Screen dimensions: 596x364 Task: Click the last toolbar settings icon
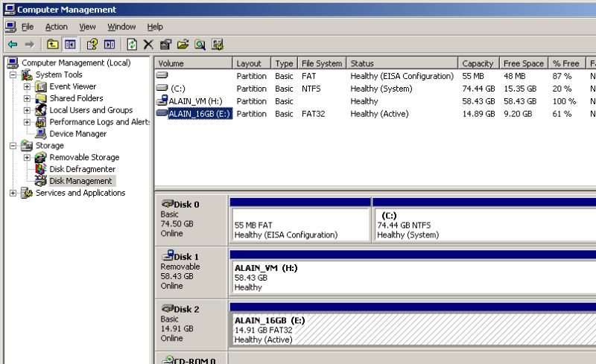click(218, 45)
